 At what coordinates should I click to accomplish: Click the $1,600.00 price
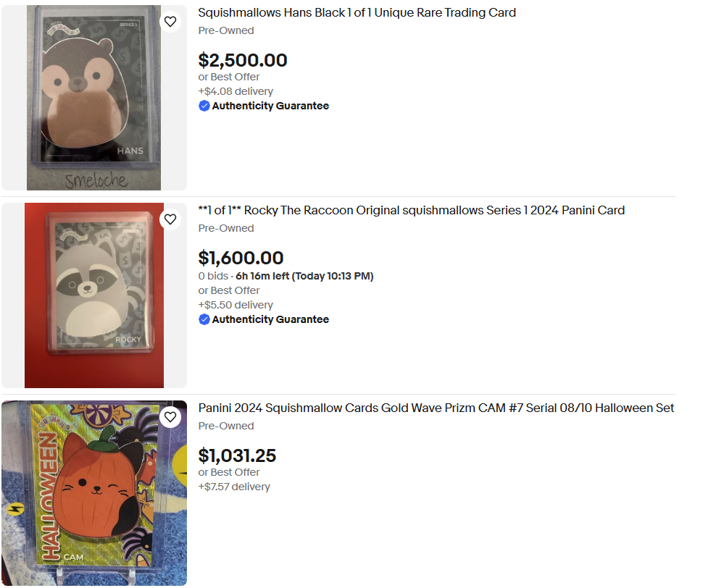pyautogui.click(x=241, y=259)
